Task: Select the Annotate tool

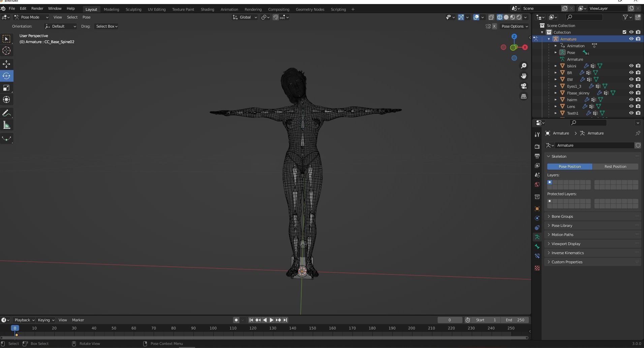Action: [x=6, y=113]
